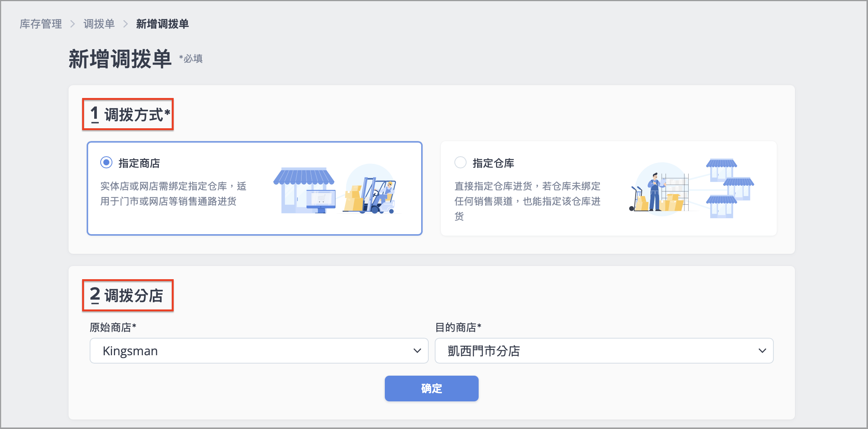Click the chevron arrow in Kingsman dropdown

pyautogui.click(x=417, y=351)
